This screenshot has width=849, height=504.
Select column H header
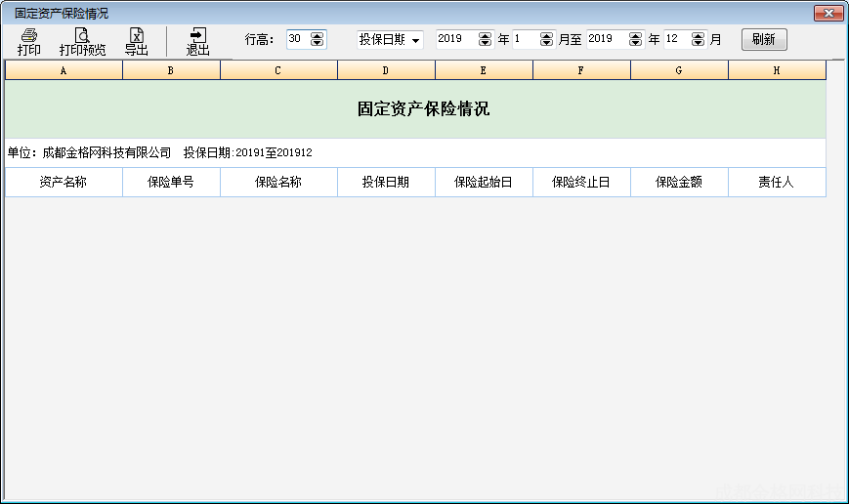pos(777,70)
